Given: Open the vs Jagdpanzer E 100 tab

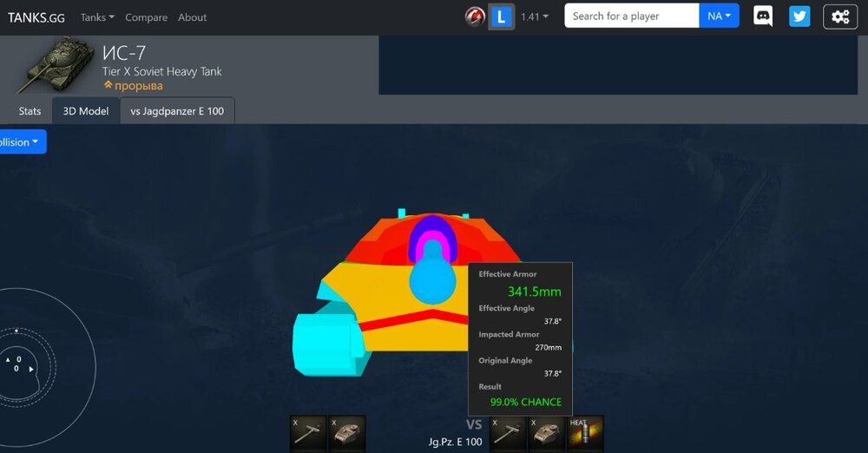Looking at the screenshot, I should coord(177,111).
